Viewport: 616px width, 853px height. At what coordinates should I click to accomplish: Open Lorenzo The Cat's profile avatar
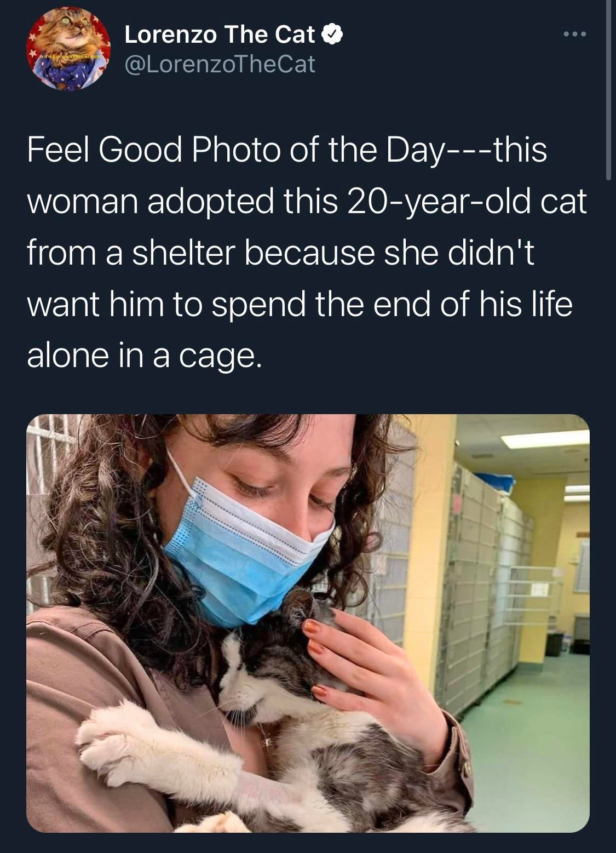(x=69, y=49)
